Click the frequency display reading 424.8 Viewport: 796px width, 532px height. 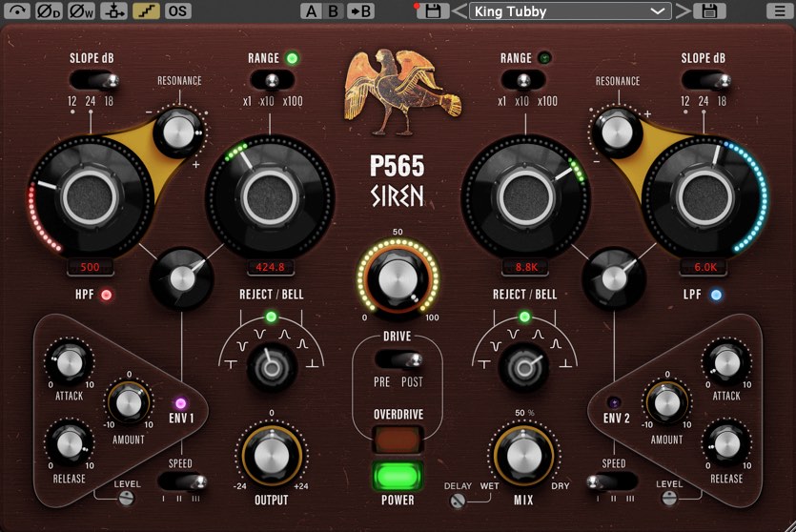point(270,267)
